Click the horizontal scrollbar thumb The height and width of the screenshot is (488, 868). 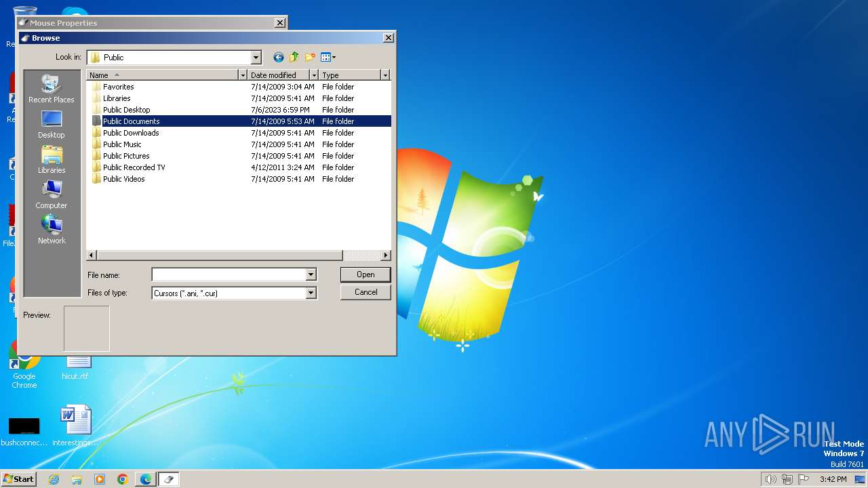click(220, 256)
